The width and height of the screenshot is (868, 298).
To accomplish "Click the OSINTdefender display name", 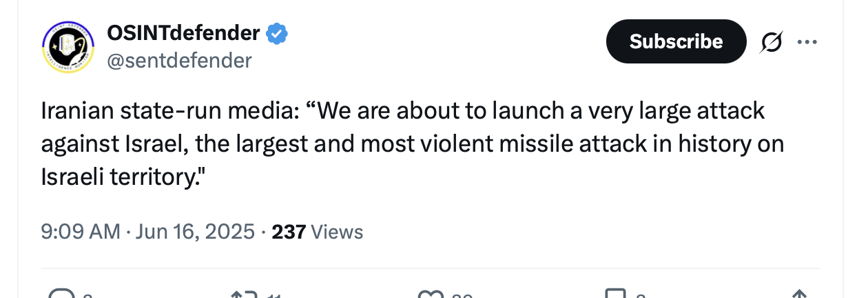I will tap(184, 32).
